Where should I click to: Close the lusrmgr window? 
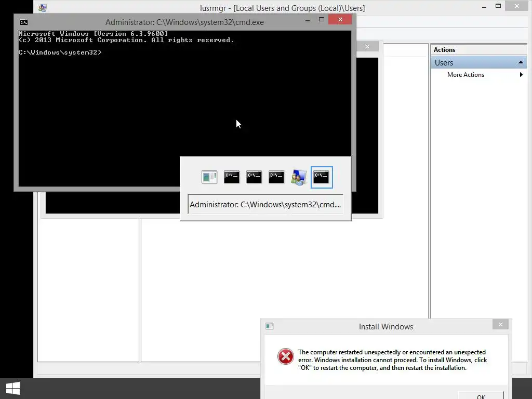tap(517, 6)
